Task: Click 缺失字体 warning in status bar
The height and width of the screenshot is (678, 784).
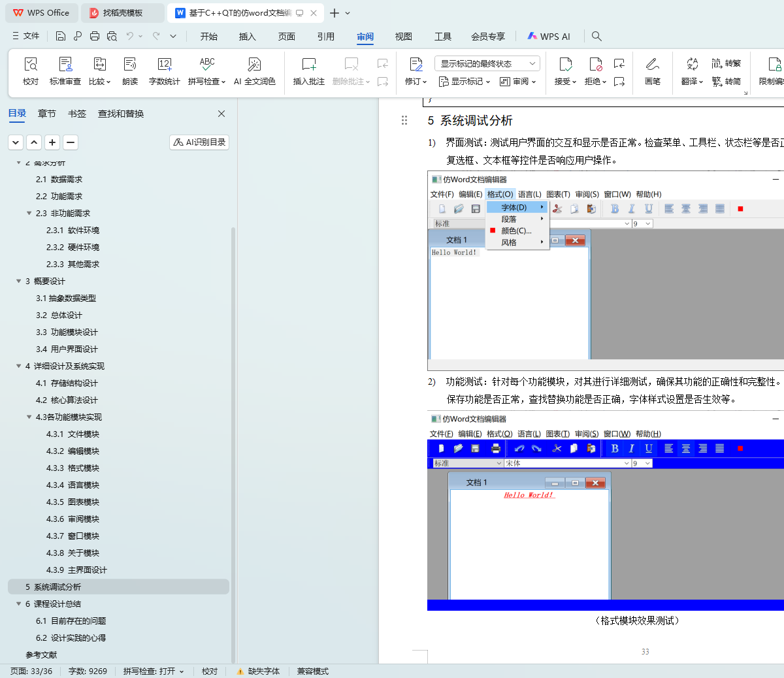Action: point(258,671)
